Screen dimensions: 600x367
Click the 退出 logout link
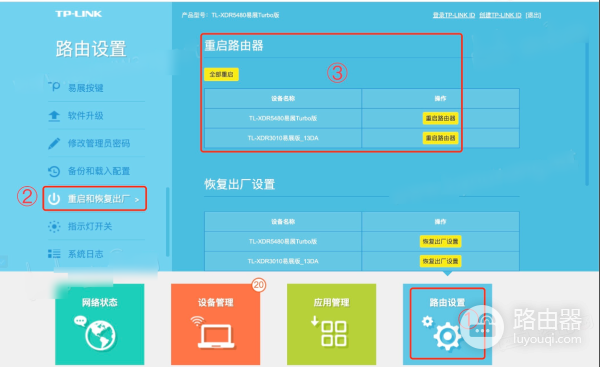[533, 15]
